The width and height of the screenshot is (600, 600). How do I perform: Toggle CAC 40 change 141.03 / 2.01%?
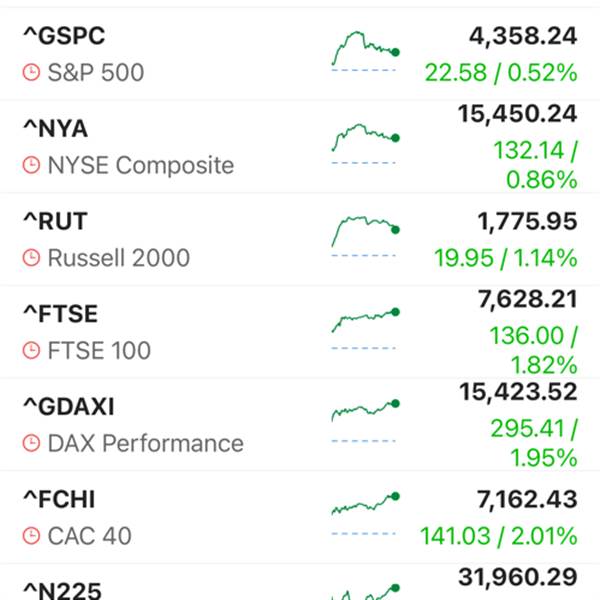pyautogui.click(x=499, y=536)
